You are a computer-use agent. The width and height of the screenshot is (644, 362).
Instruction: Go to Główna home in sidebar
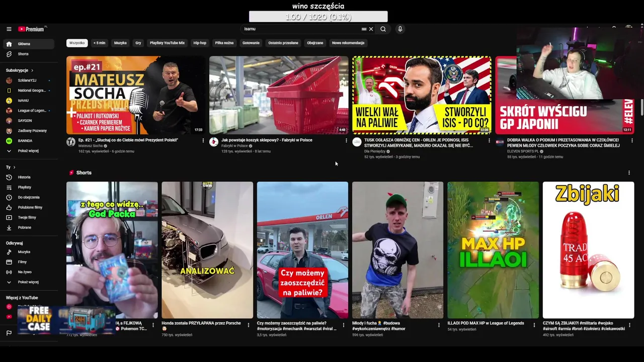[29, 44]
